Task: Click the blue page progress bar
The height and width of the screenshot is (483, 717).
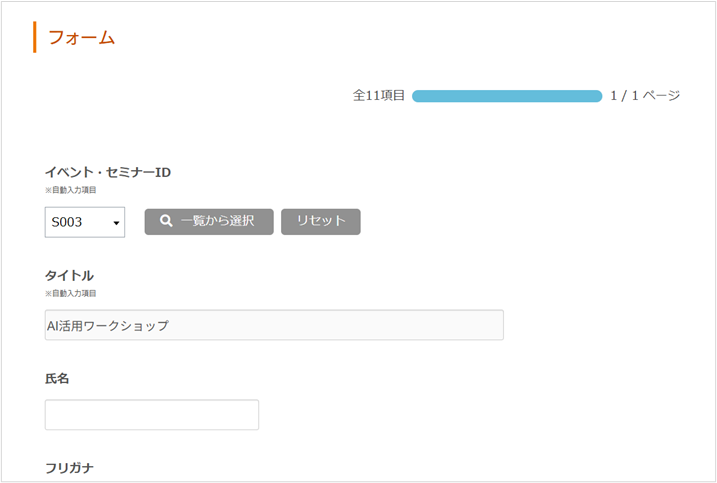Action: [507, 96]
